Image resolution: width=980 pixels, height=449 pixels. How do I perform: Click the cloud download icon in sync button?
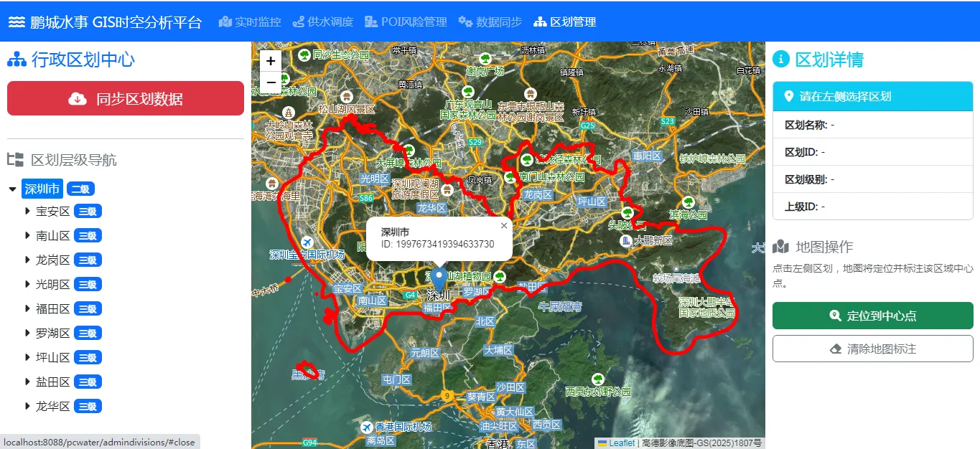click(78, 98)
